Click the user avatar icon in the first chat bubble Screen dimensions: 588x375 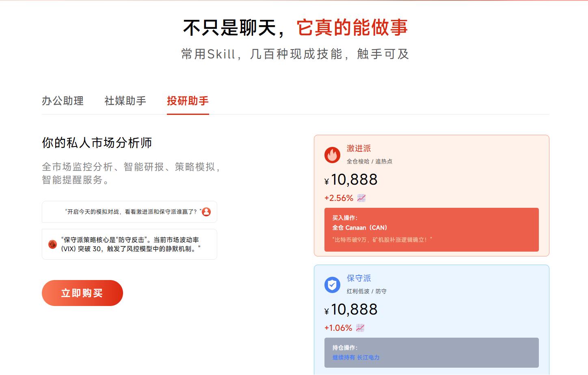[206, 211]
